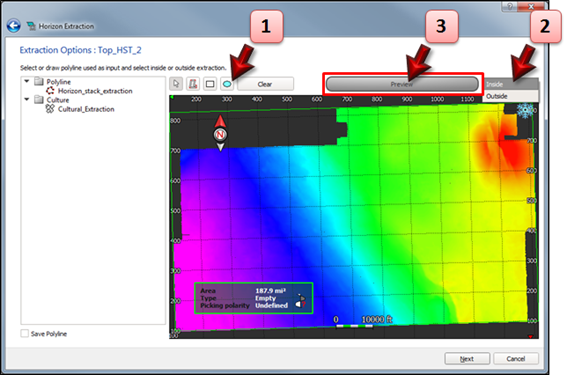Choose the polygon draw tool
The width and height of the screenshot is (567, 375).
point(193,84)
